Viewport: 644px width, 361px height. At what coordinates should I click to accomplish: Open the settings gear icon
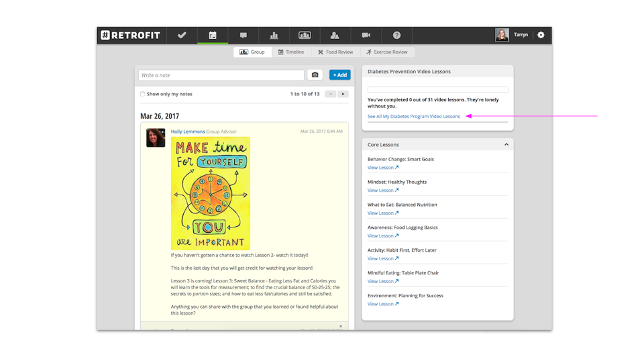[541, 36]
